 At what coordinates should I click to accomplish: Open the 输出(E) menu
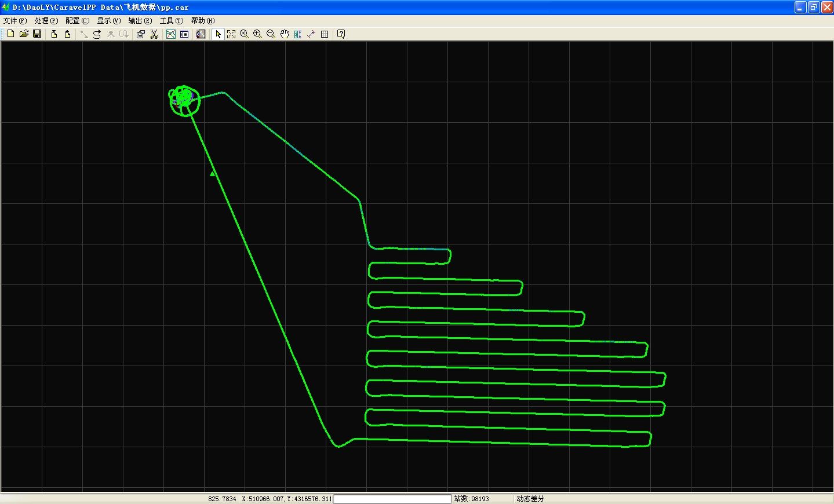pyautogui.click(x=140, y=21)
